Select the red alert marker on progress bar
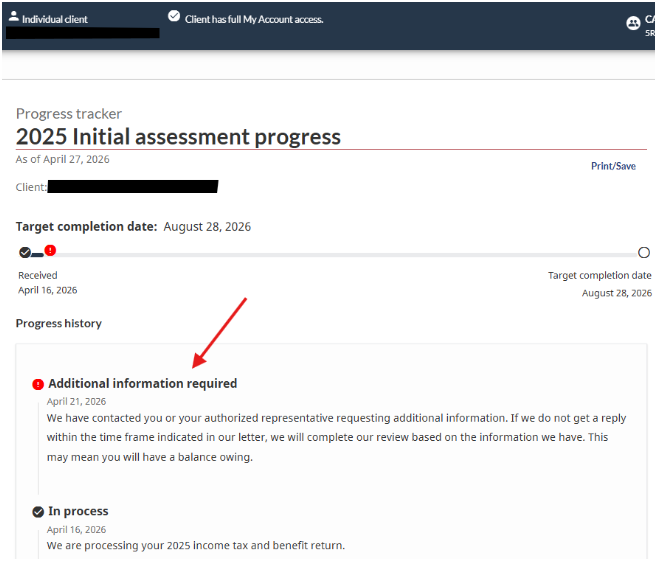 50,250
